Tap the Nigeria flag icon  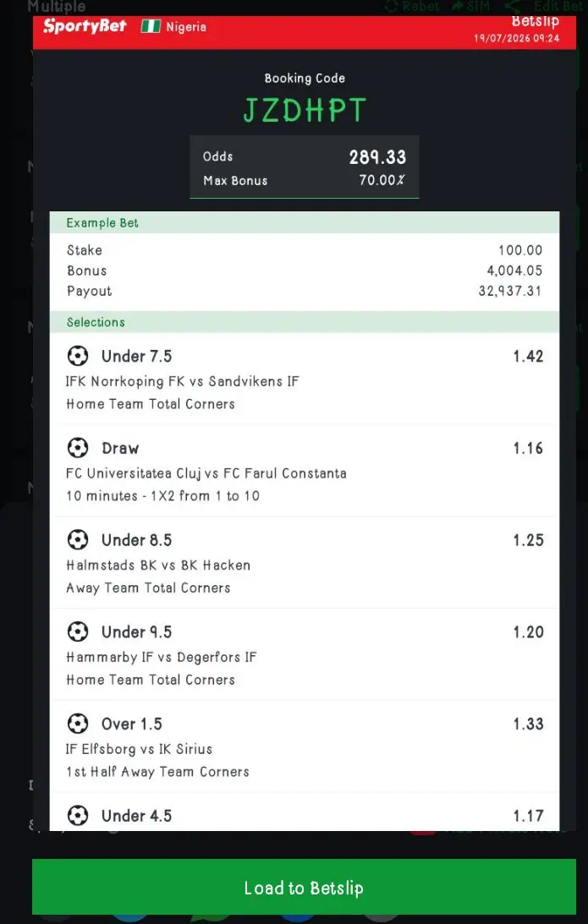pos(151,26)
